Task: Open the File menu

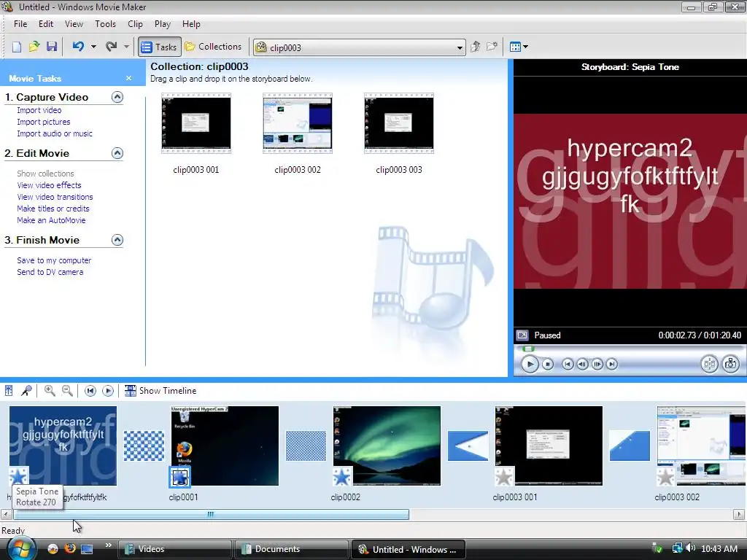Action: pyautogui.click(x=20, y=24)
